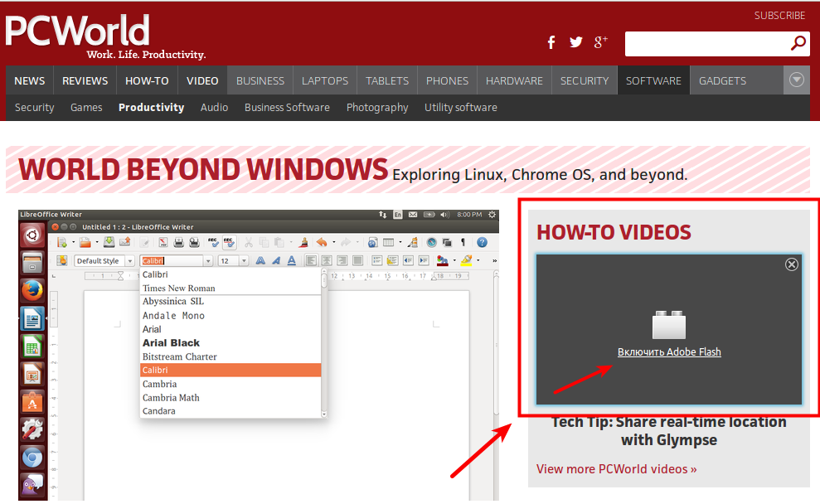
Task: Click the Business Software sub-navigation link
Action: click(x=287, y=107)
